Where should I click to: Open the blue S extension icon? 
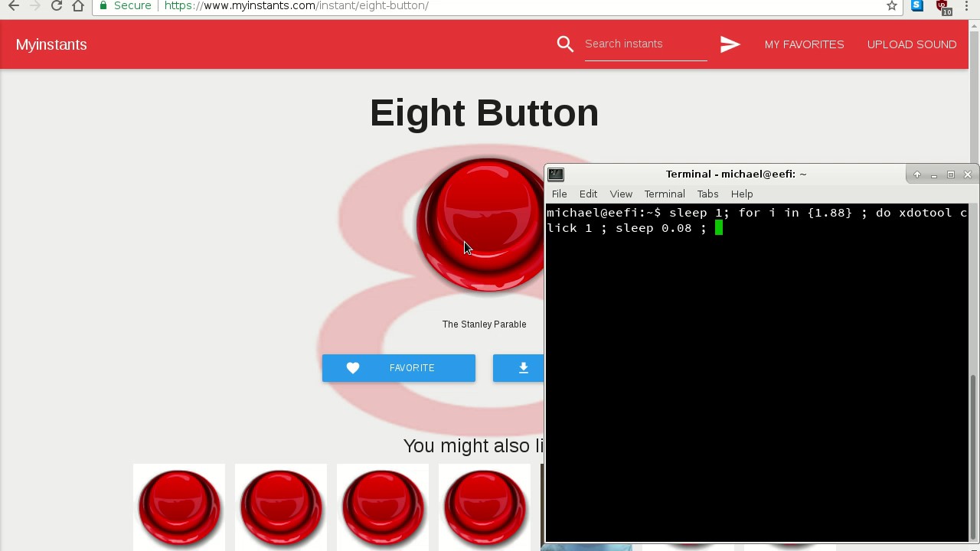(917, 5)
